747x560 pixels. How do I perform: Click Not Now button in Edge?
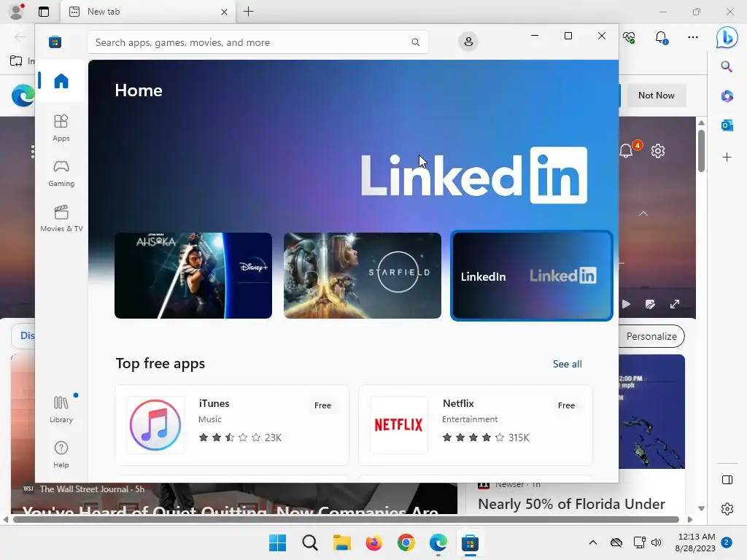(656, 96)
